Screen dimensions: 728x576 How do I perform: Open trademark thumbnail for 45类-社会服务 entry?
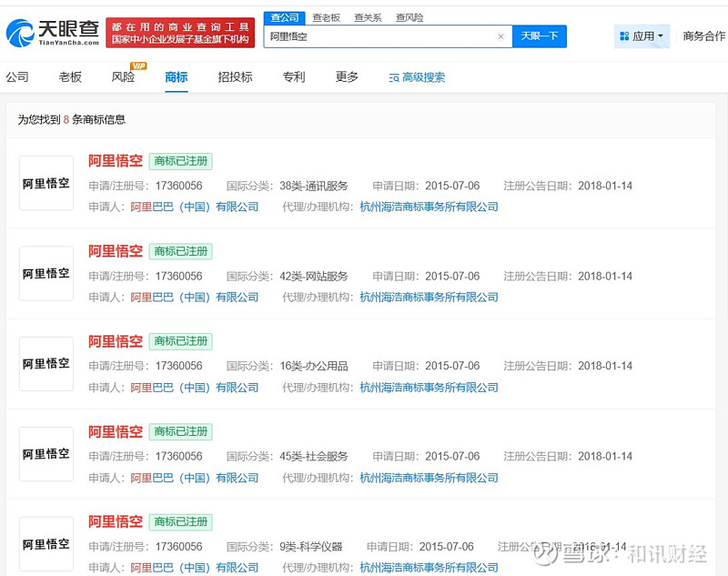[x=46, y=454]
